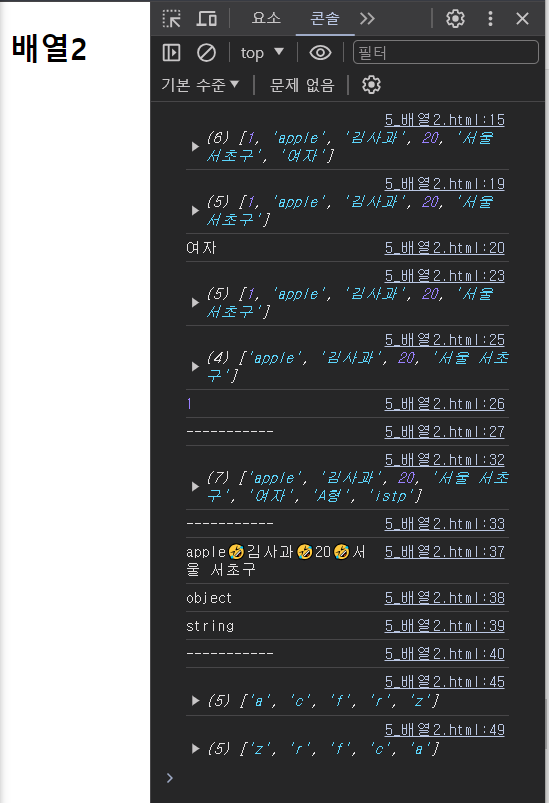Select the logged text 여자
Image resolution: width=549 pixels, height=803 pixels.
coord(201,248)
